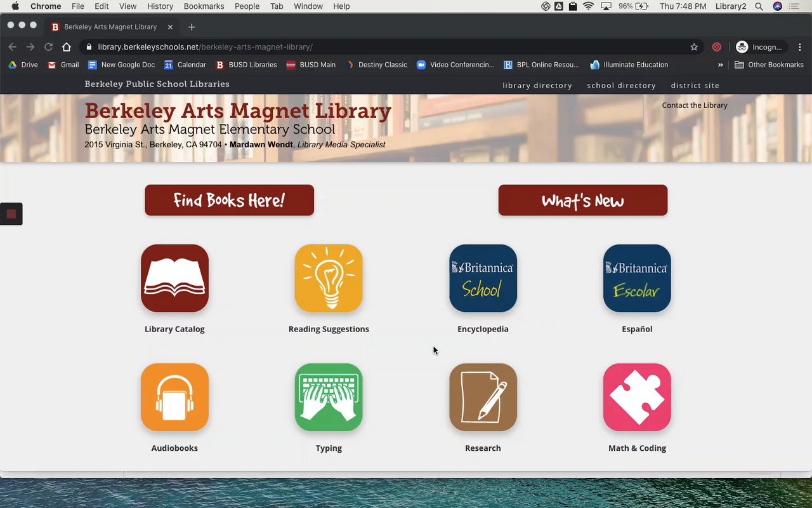Click the Library2 user name in menu bar
Image resolution: width=812 pixels, height=508 pixels.
click(731, 6)
